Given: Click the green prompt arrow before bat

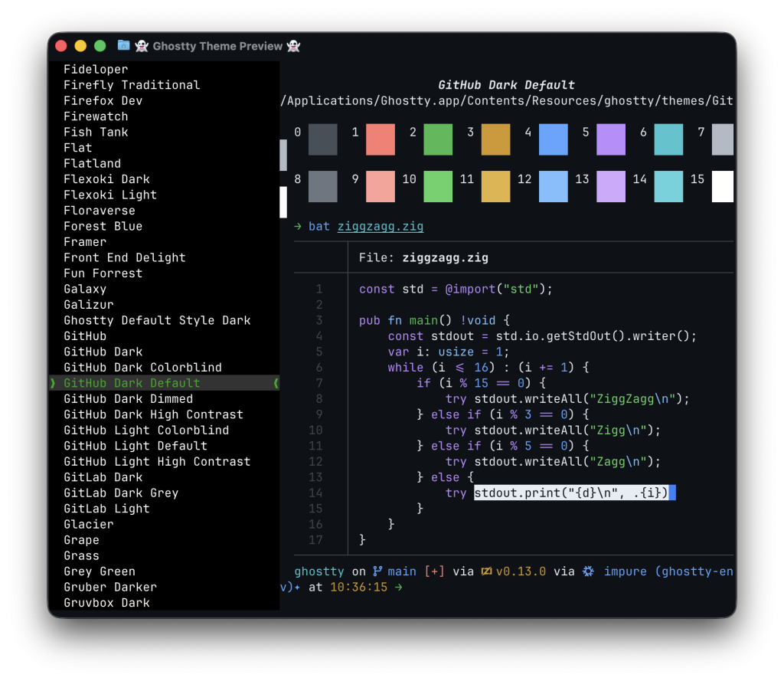Looking at the screenshot, I should (x=297, y=227).
